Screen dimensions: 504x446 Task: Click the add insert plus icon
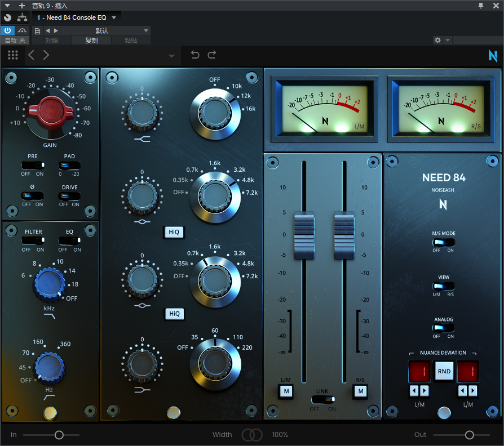coord(22,6)
